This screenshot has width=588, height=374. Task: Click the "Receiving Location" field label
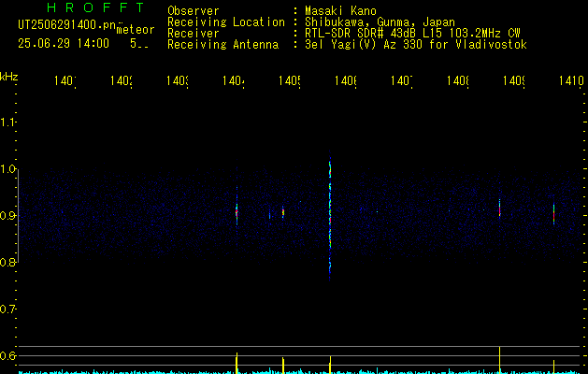coord(226,22)
